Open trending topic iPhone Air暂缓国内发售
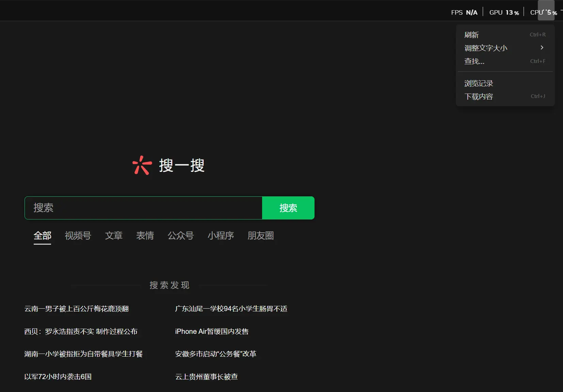 coord(212,331)
